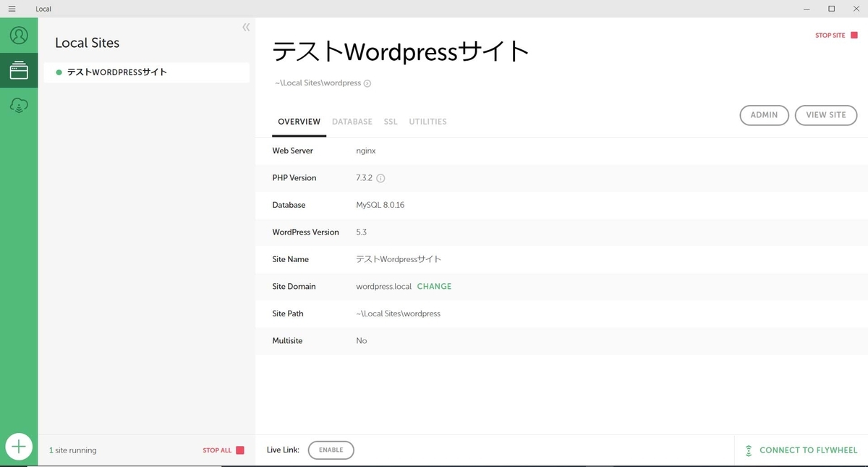Switch to the OVERVIEW tab
868x467 pixels.
[x=299, y=122]
